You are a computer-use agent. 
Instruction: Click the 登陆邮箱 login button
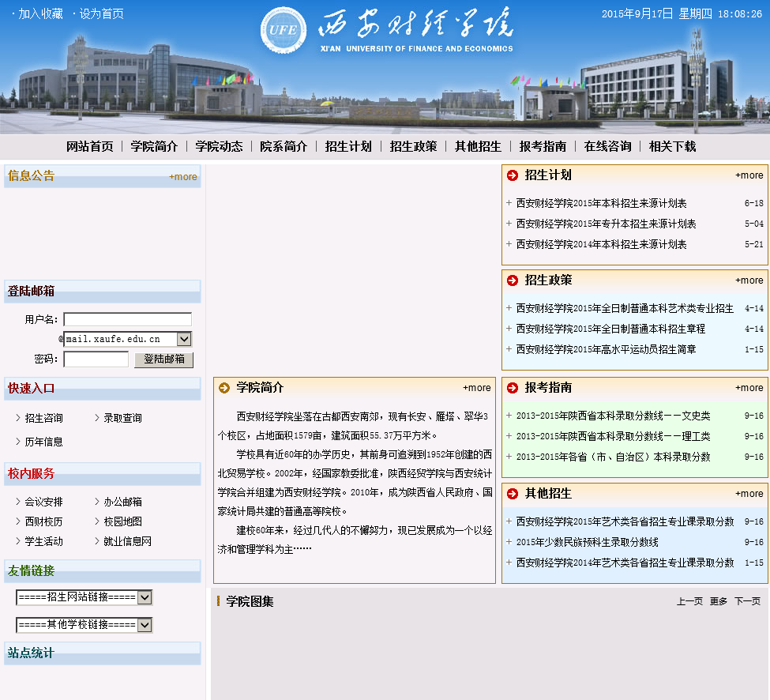tap(164, 359)
